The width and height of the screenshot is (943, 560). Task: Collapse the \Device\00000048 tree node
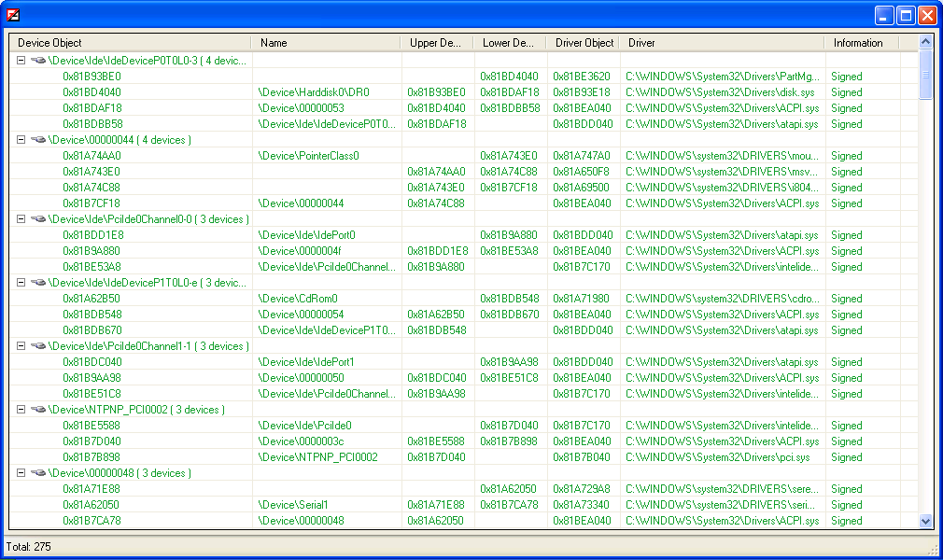pyautogui.click(x=21, y=473)
